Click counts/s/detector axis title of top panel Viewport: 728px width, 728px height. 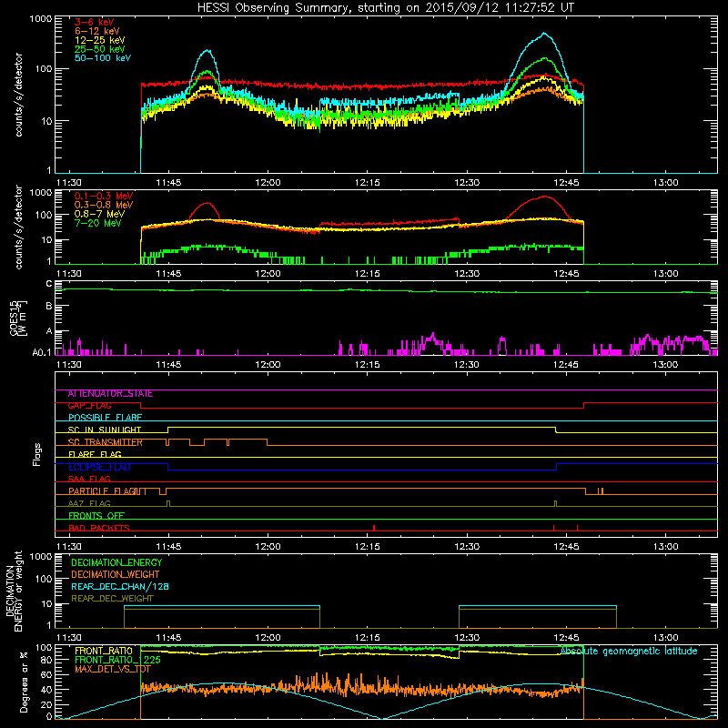tap(18, 95)
